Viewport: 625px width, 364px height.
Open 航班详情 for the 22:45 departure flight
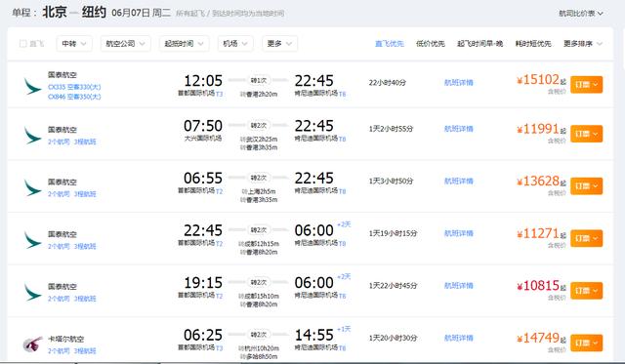(458, 233)
